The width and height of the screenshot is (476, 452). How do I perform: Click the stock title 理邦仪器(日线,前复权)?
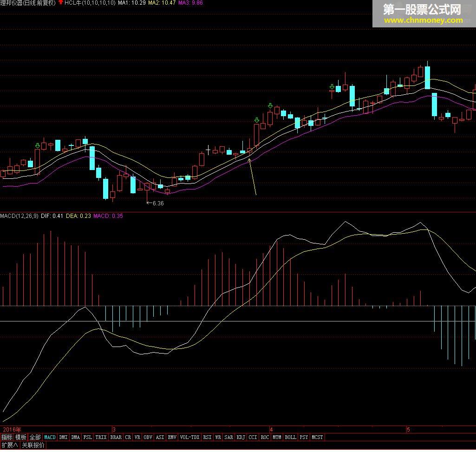point(28,3)
